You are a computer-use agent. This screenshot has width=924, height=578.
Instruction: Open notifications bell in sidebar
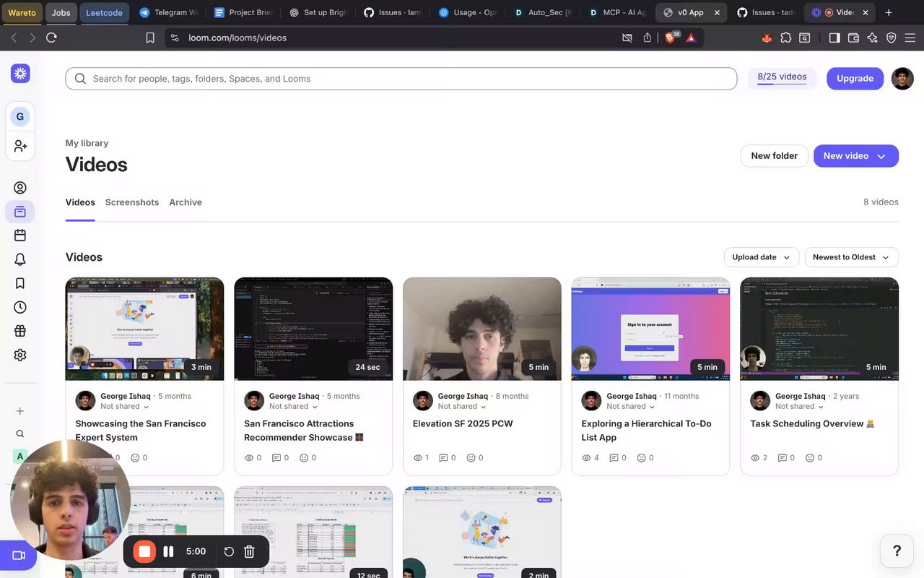point(20,259)
